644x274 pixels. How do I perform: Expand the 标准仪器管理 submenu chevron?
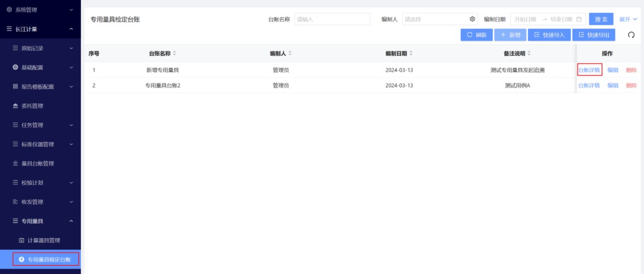pyautogui.click(x=71, y=144)
